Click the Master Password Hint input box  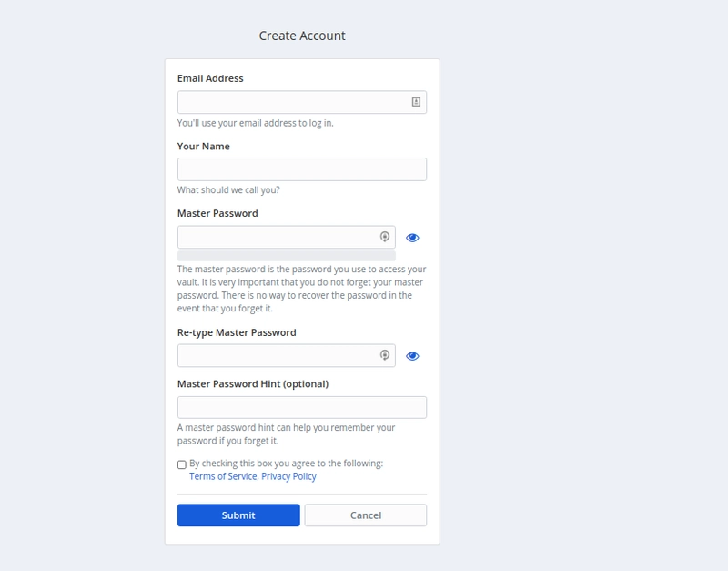(301, 407)
